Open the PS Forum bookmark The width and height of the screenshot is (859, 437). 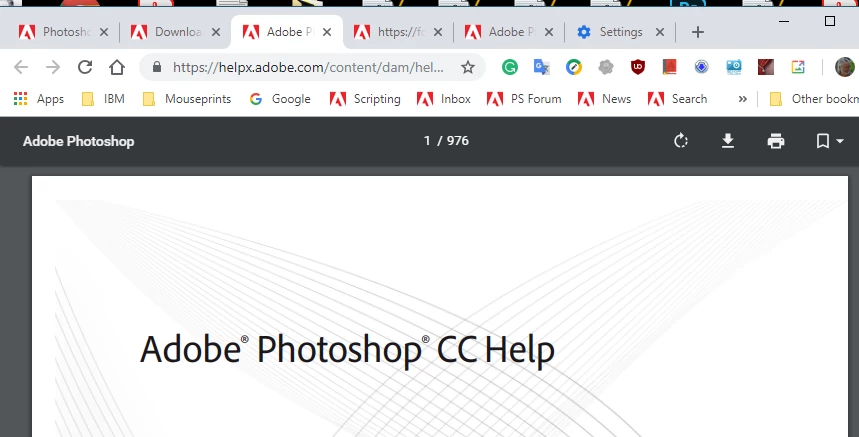[524, 99]
